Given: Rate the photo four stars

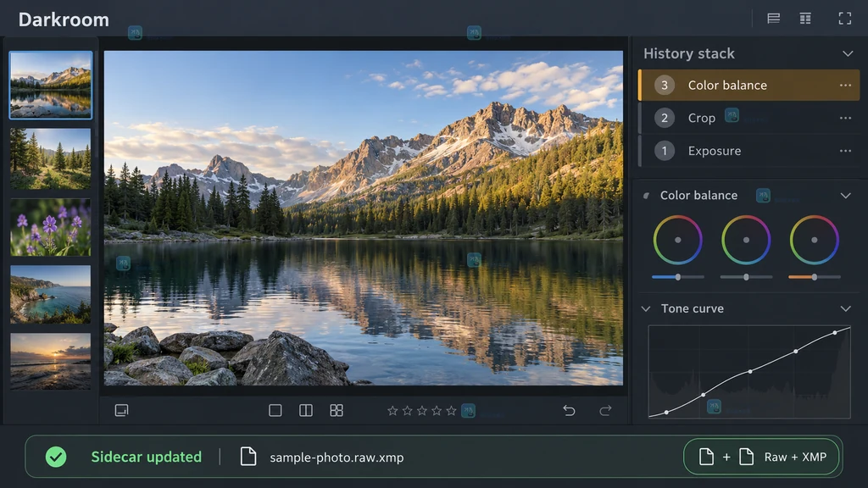Looking at the screenshot, I should (x=437, y=411).
